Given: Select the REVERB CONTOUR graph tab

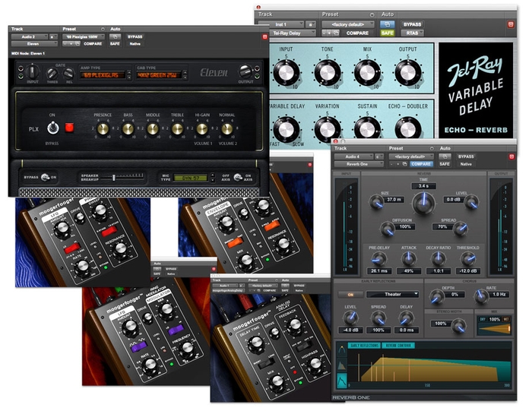Looking at the screenshot, I should click(398, 346).
